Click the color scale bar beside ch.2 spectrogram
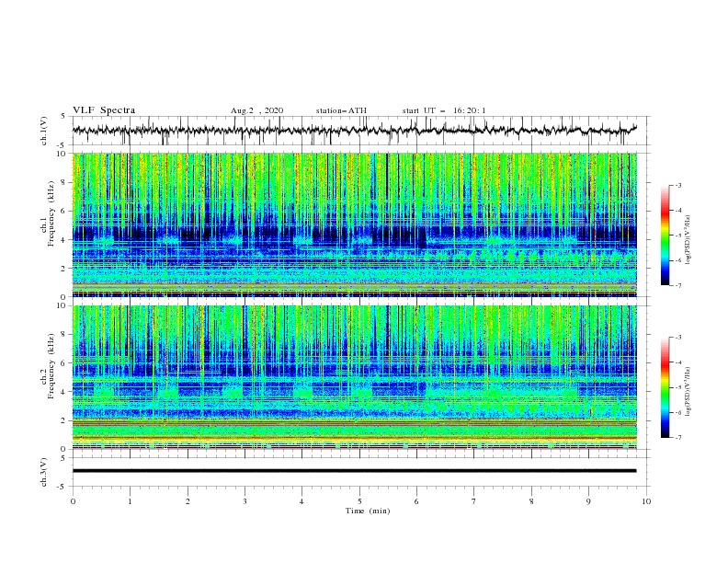Viewport: 728px width, 563px height. pyautogui.click(x=665, y=387)
